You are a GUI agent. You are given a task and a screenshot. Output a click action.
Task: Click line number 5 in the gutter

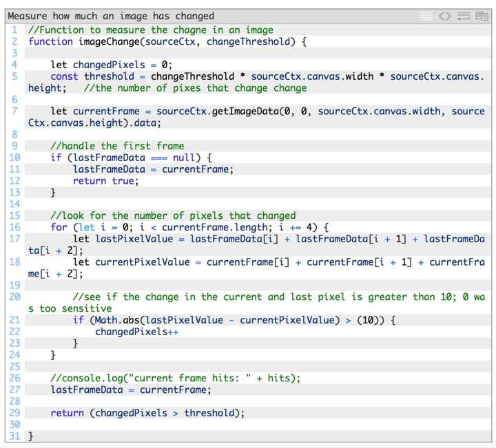click(14, 76)
